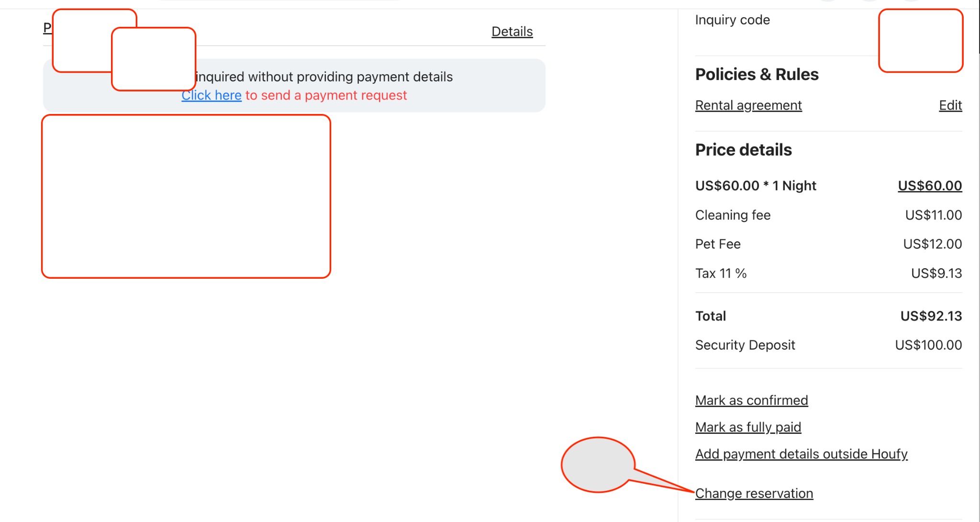Select Mark as fully paid
The image size is (980, 522).
(748, 427)
